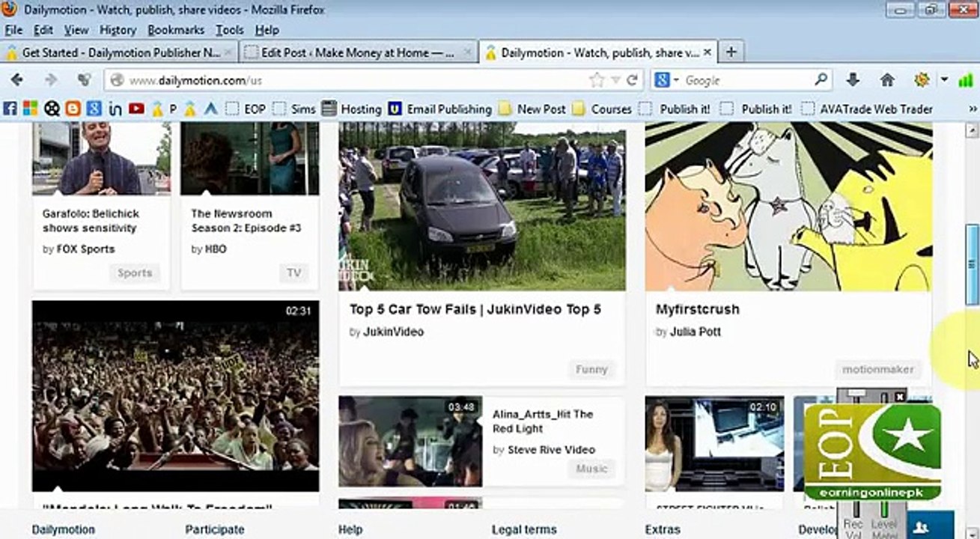Select the Music category tag
This screenshot has height=539, width=980.
tap(591, 469)
